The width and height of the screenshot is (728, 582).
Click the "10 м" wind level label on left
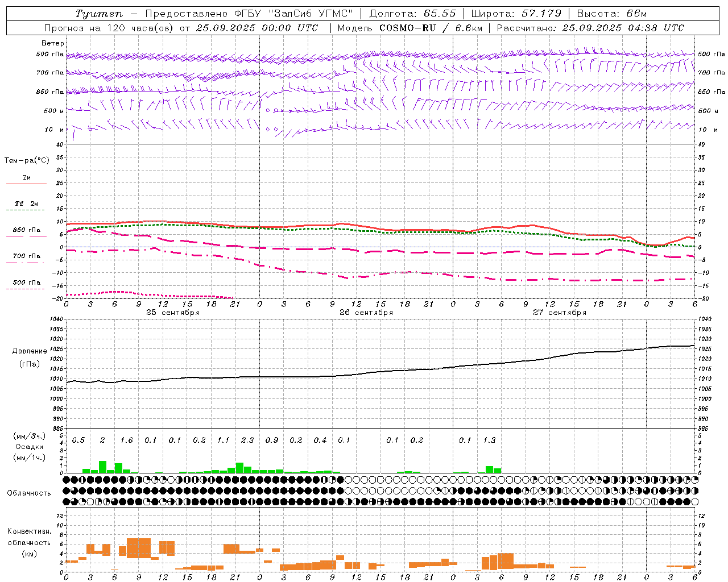54,130
